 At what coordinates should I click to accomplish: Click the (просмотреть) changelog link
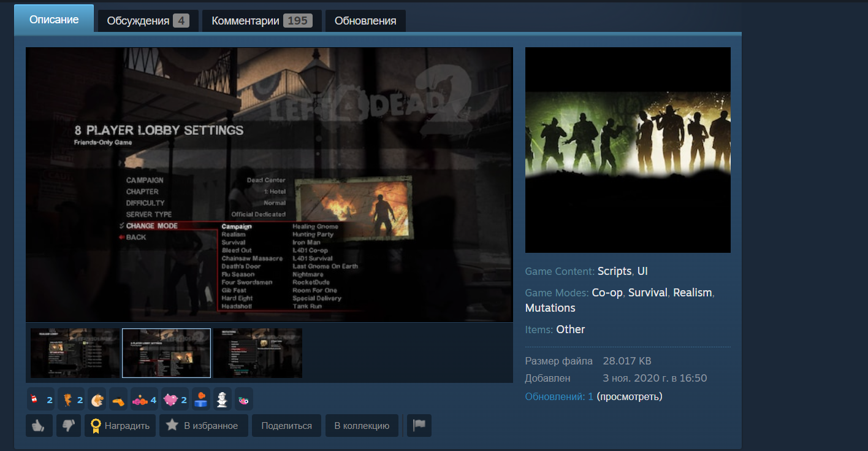(630, 396)
